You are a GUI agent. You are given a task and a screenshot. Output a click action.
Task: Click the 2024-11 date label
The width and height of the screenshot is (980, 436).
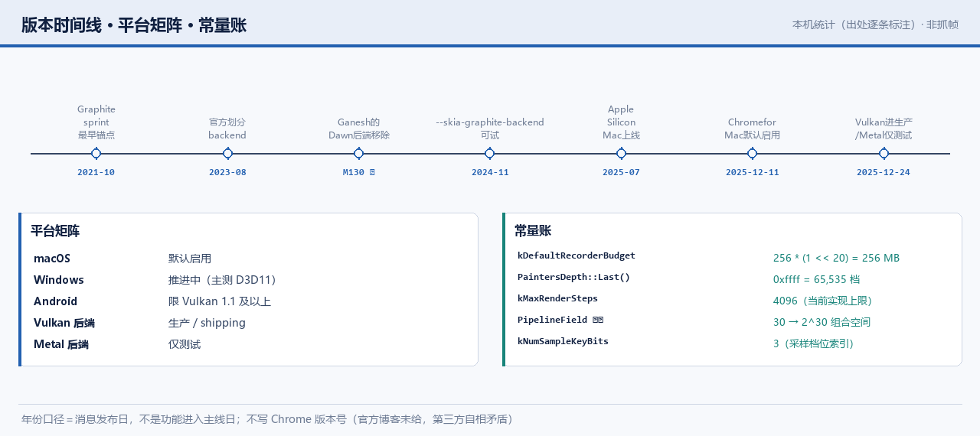[490, 172]
